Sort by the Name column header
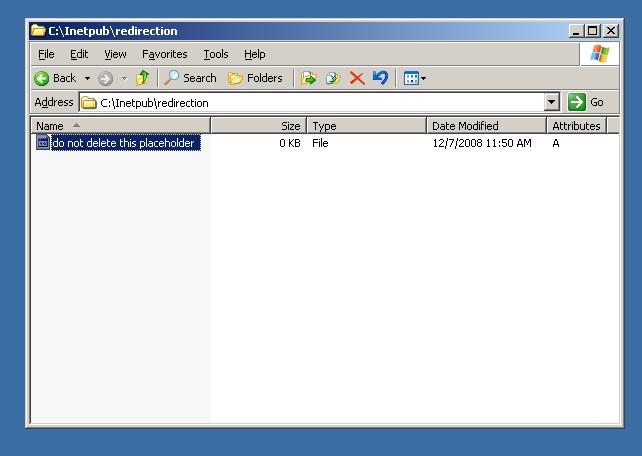The image size is (642, 456). tap(120, 126)
